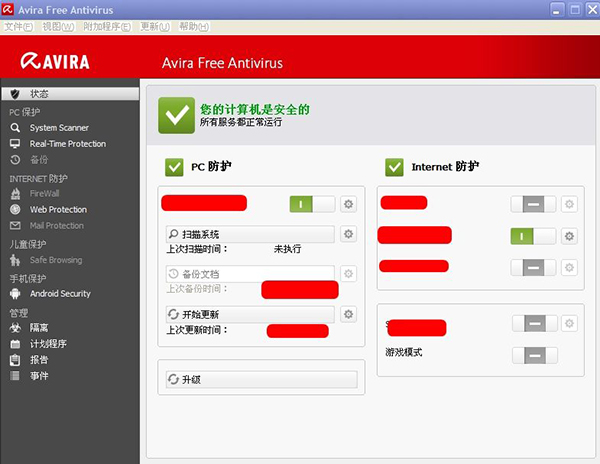Toggle the switch above 游戏模式
Image resolution: width=600 pixels, height=464 pixels.
[535, 324]
